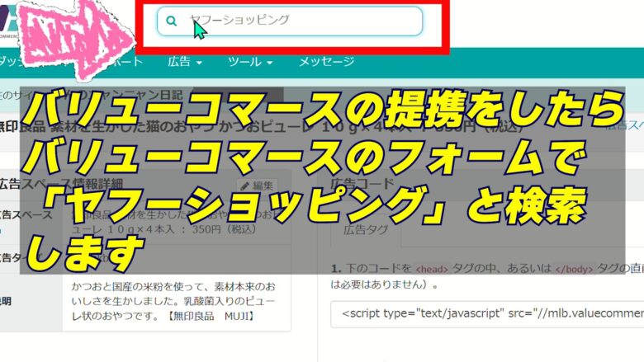Click the magnifier icon in search box
The image size is (644, 362).
pyautogui.click(x=172, y=21)
